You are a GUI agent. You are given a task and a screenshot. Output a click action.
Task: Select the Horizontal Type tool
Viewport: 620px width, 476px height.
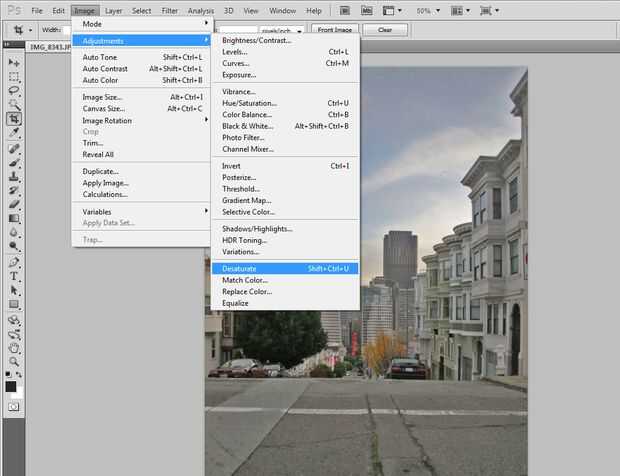coord(14,275)
